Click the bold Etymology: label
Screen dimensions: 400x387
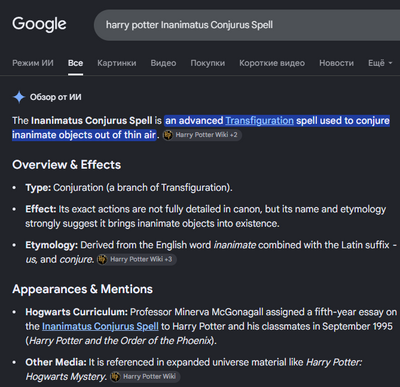click(x=52, y=245)
